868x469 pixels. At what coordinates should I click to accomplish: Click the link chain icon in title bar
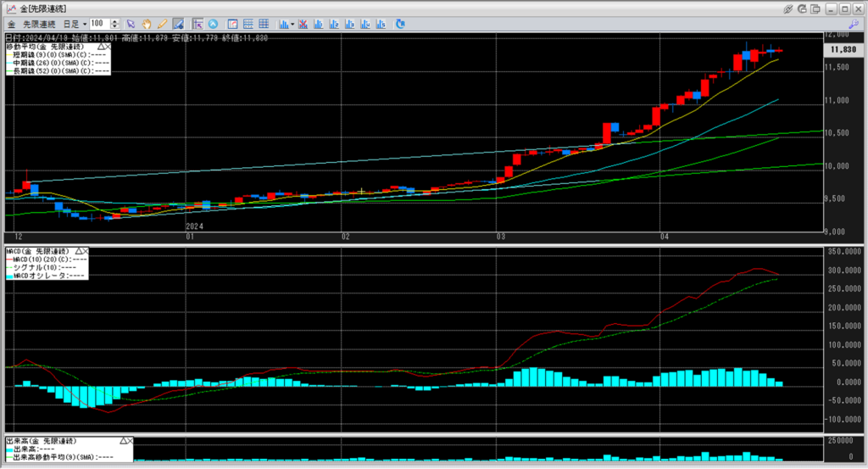pyautogui.click(x=787, y=8)
